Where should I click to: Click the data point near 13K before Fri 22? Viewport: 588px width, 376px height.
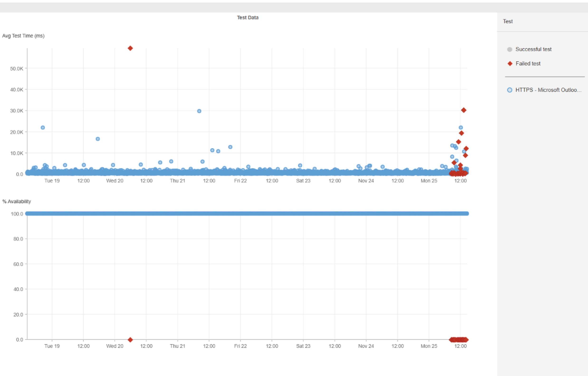(x=230, y=147)
